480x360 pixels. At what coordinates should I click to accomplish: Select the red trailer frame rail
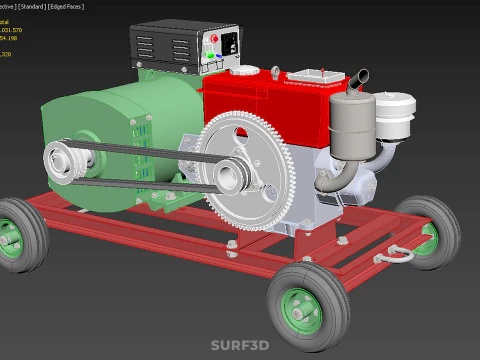click(160, 242)
